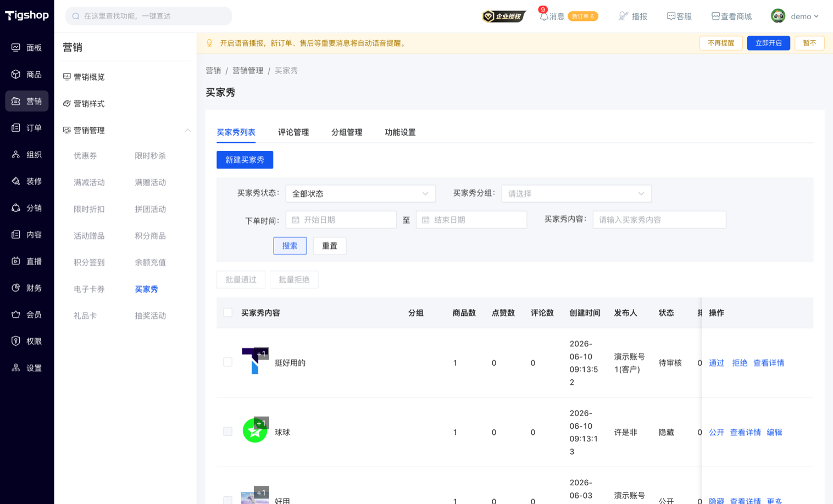Open the 分销 distribution sidebar icon
833x504 pixels.
tap(16, 208)
